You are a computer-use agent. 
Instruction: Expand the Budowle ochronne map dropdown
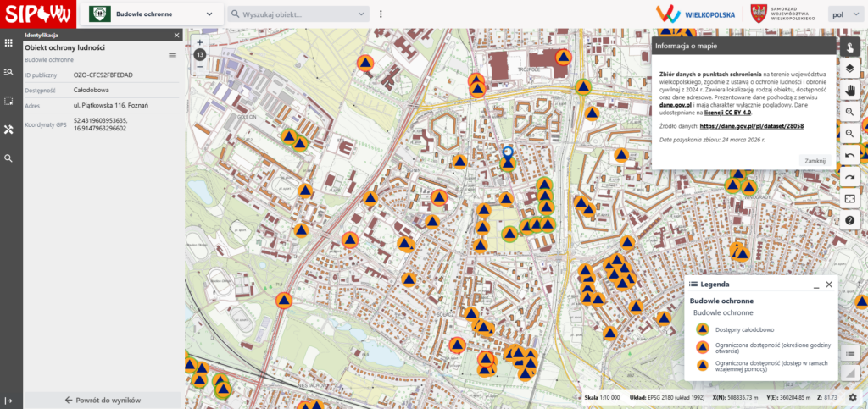pyautogui.click(x=209, y=14)
